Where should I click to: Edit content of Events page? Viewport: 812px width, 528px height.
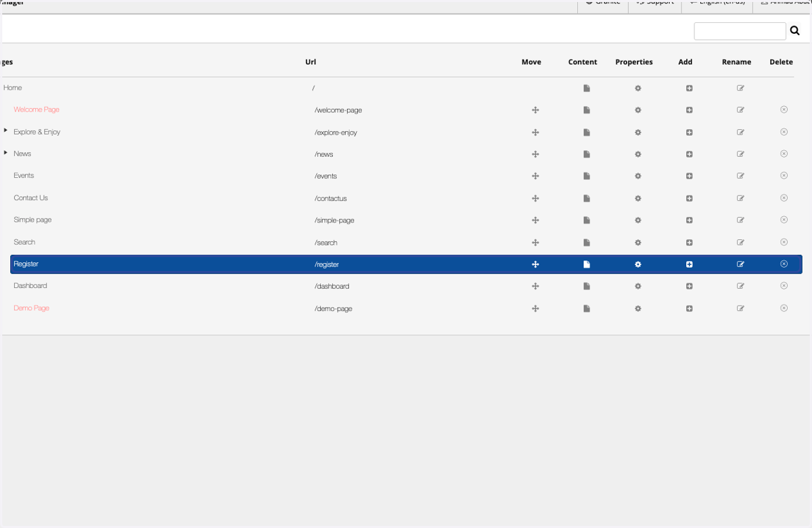pyautogui.click(x=587, y=176)
